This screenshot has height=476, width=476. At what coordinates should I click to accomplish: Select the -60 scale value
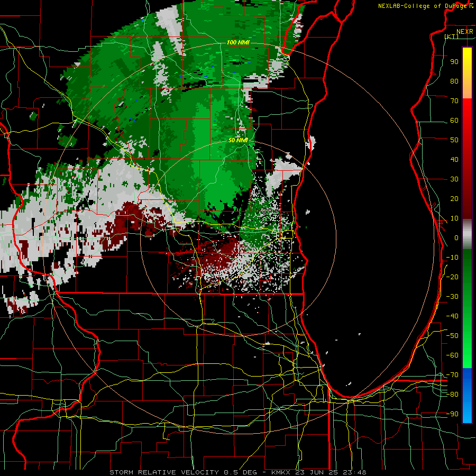[452, 355]
